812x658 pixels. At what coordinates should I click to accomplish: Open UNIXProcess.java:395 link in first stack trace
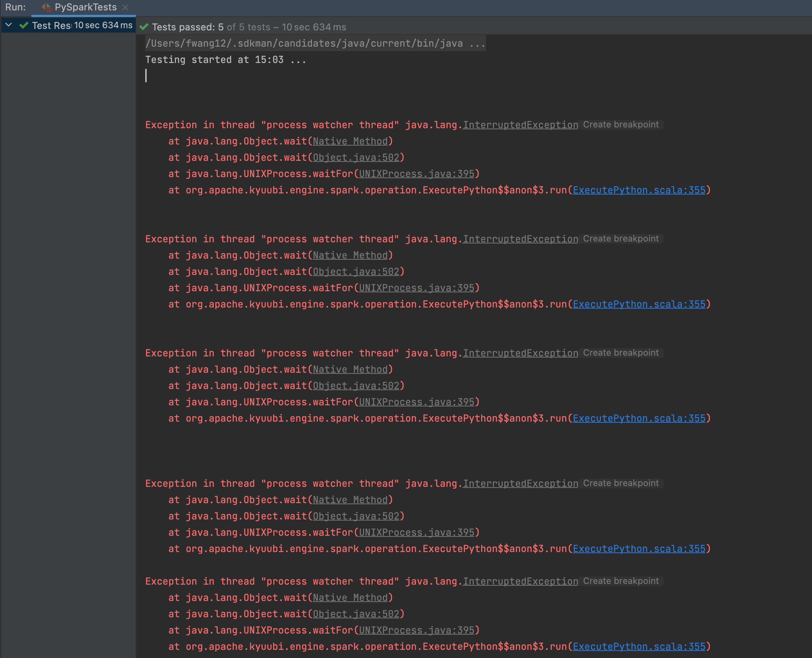416,174
